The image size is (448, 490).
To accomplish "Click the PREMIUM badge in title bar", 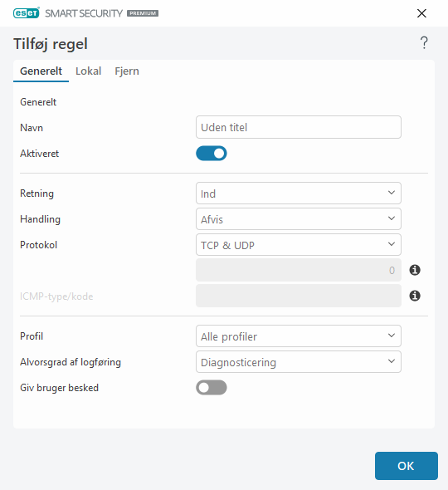I will (143, 13).
